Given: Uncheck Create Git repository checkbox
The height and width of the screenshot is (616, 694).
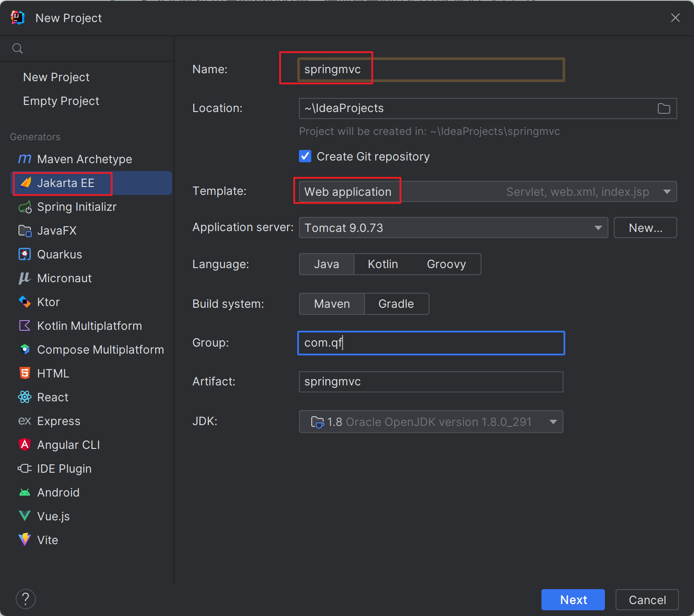Looking at the screenshot, I should coord(305,156).
